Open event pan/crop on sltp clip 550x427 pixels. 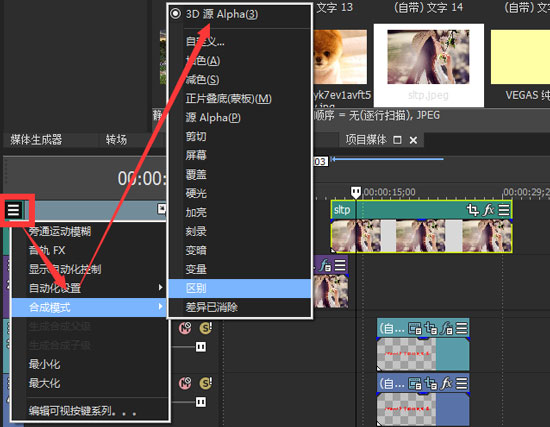pos(472,210)
